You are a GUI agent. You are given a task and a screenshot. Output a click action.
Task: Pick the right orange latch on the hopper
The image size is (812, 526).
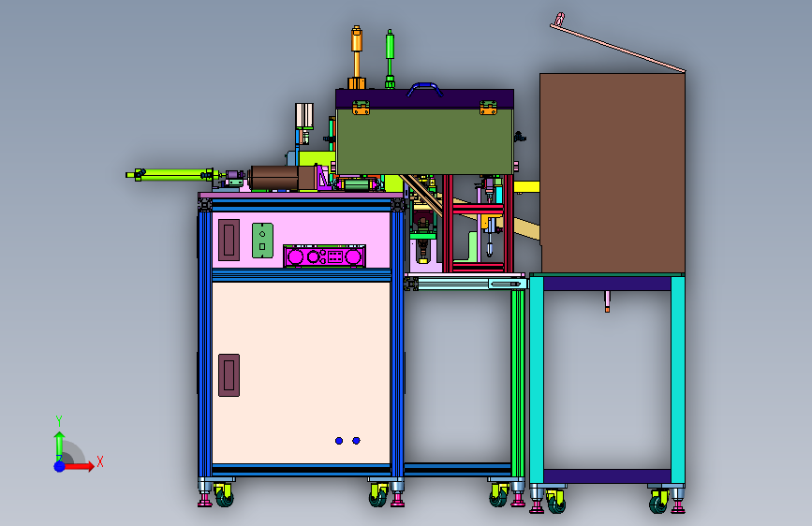coord(488,108)
